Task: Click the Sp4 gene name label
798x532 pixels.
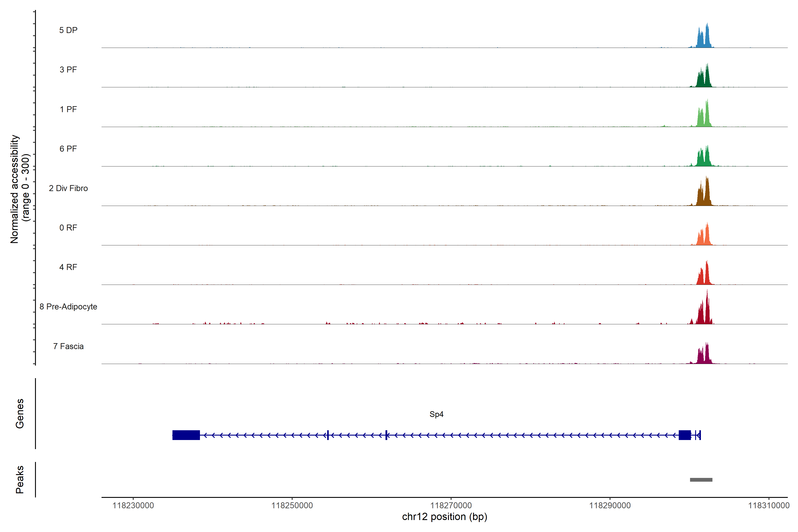Action: 436,414
